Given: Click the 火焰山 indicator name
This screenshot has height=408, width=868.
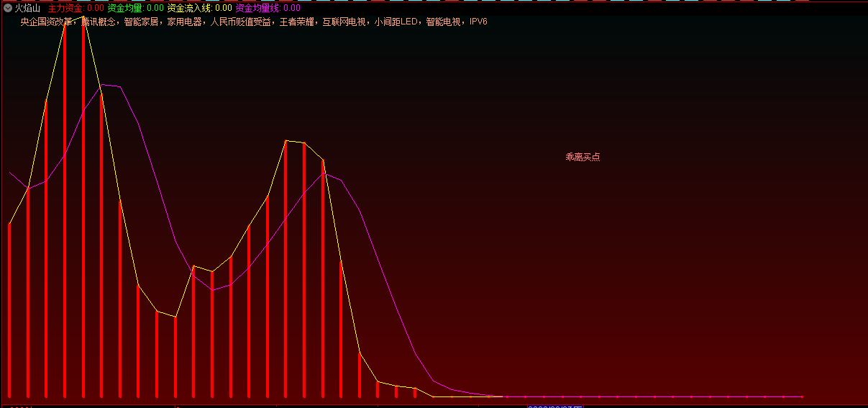Looking at the screenshot, I should click(28, 8).
